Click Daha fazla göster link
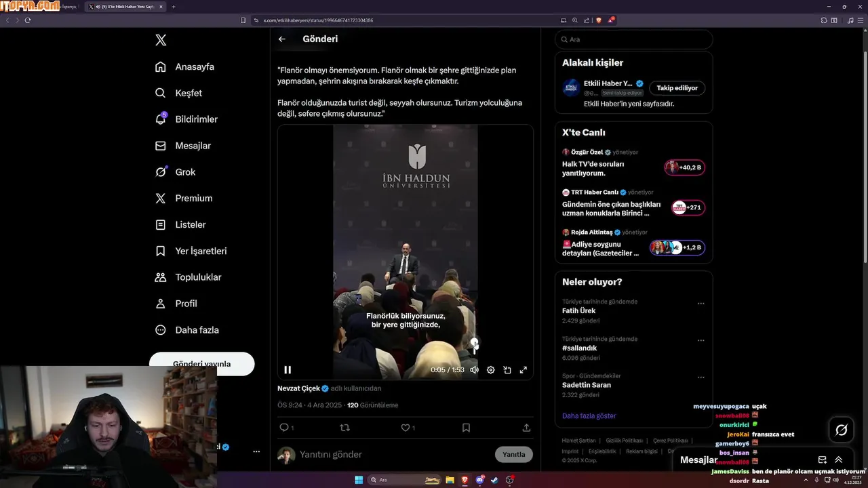This screenshot has width=868, height=488. [589, 416]
